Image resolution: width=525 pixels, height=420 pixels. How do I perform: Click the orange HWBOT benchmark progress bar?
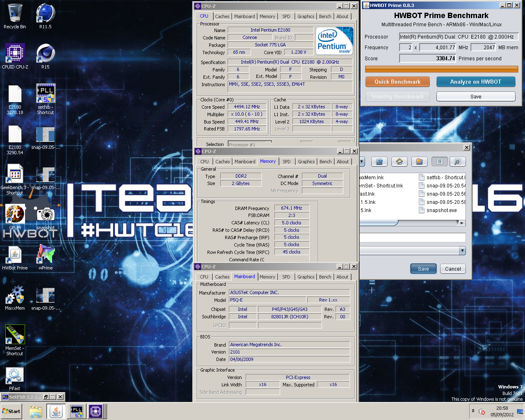pyautogui.click(x=442, y=69)
